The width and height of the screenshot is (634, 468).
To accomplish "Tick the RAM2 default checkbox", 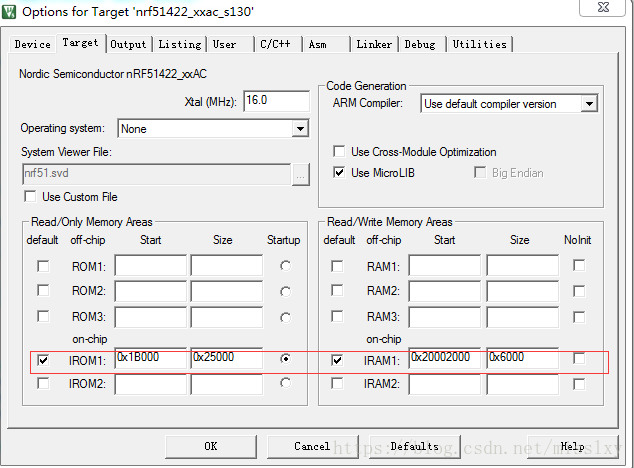I will tap(337, 290).
